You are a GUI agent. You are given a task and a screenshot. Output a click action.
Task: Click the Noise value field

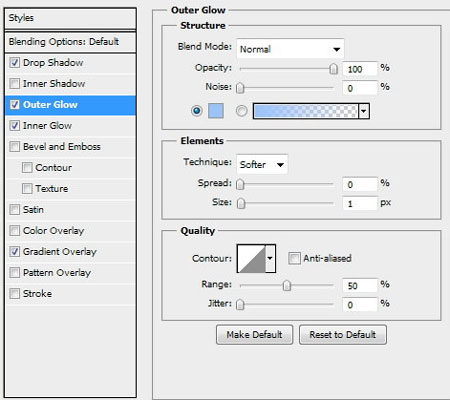point(360,88)
